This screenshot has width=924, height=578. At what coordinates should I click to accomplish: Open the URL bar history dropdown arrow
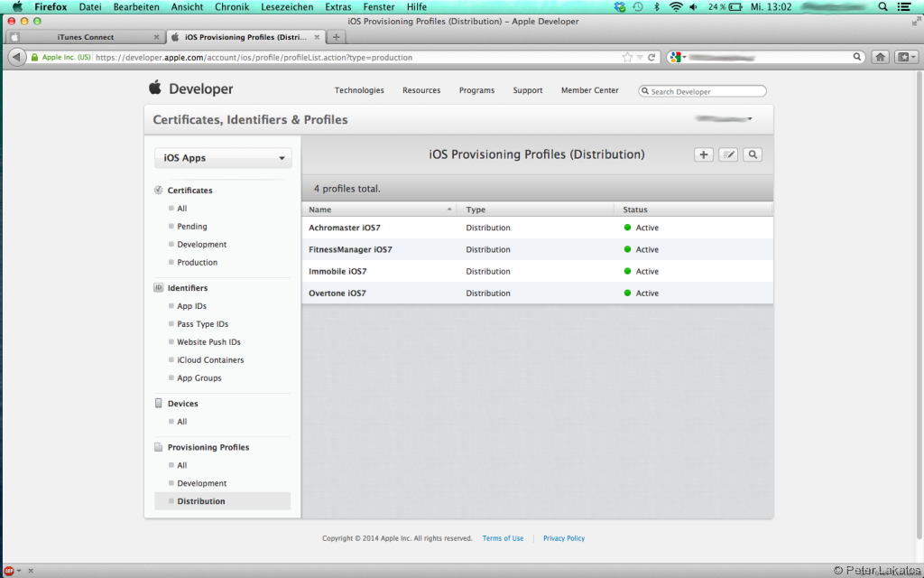[x=640, y=58]
